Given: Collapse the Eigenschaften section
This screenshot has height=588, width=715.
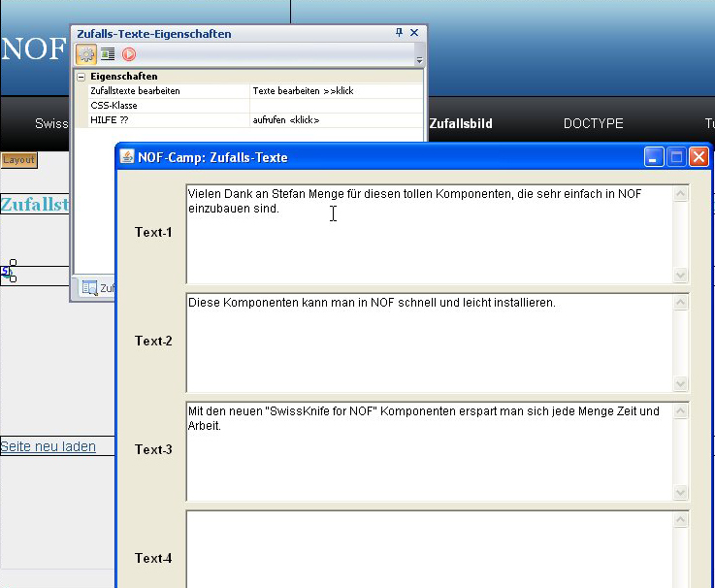Looking at the screenshot, I should click(81, 77).
